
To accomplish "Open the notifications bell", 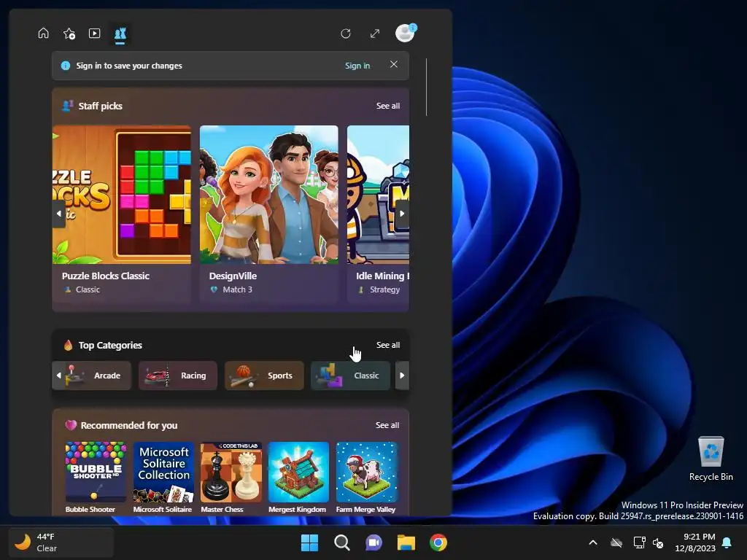I will [727, 542].
